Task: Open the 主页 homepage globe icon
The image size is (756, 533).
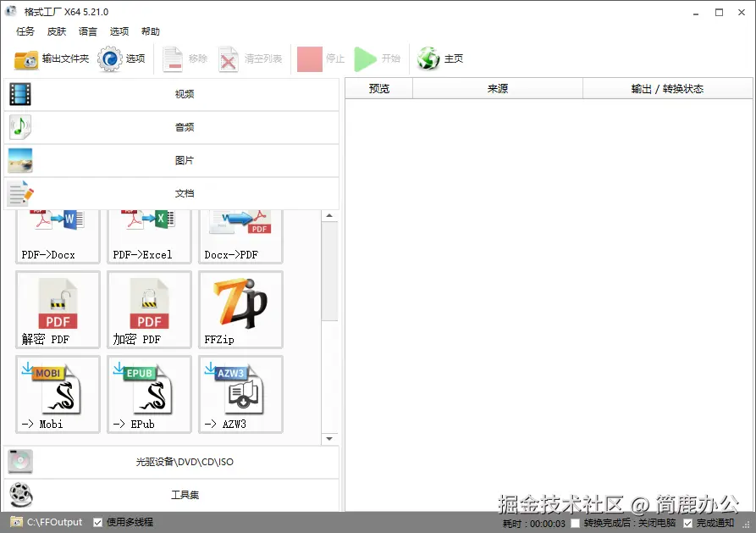Action: pyautogui.click(x=439, y=59)
